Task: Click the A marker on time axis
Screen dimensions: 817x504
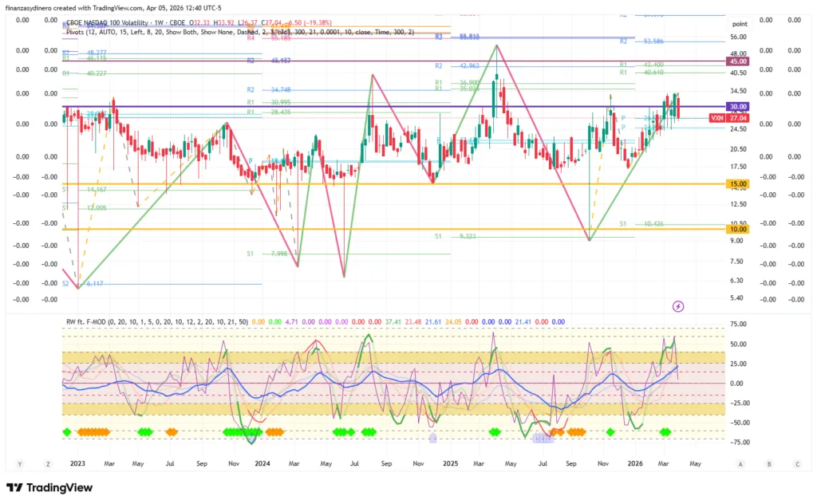Action: pos(740,463)
